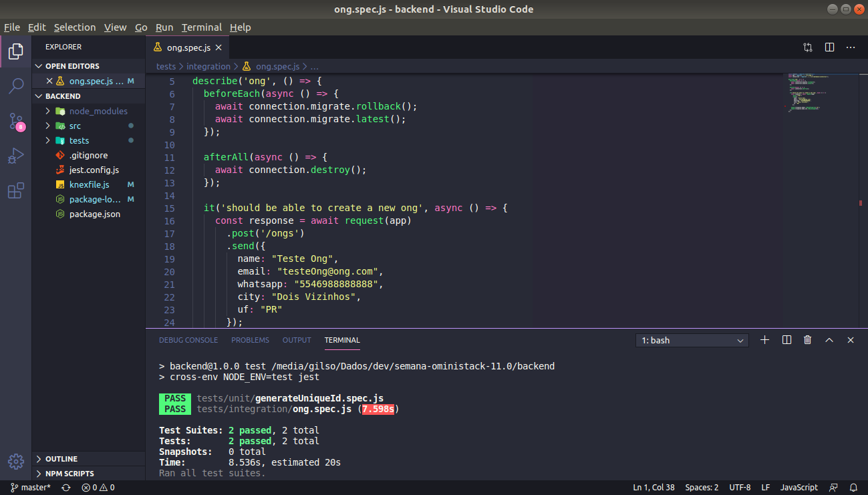Kill terminal with trash icon

click(808, 340)
